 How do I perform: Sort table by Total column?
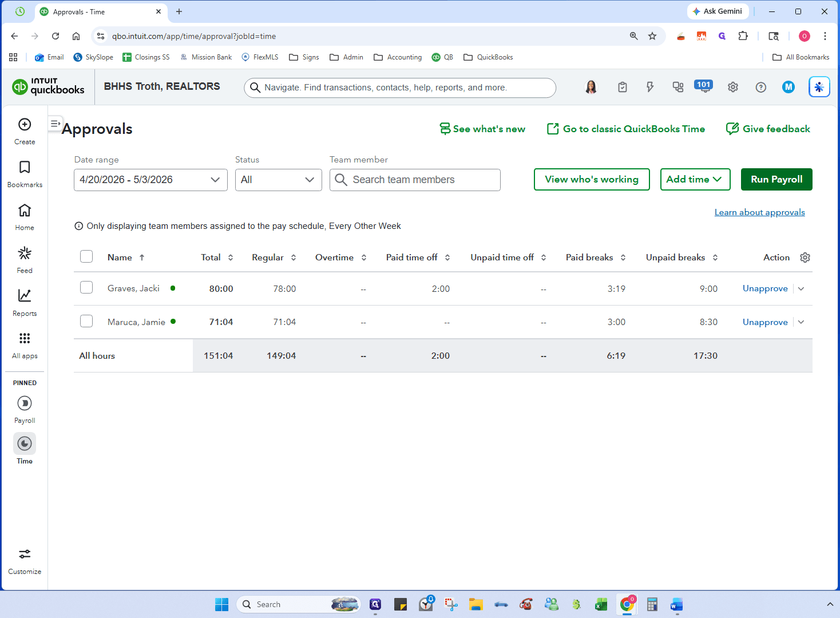217,257
